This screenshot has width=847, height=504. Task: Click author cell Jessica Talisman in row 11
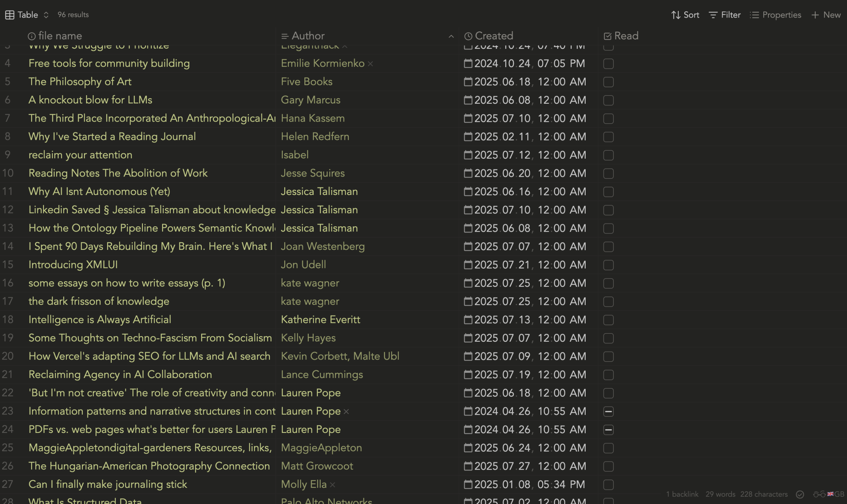tap(319, 192)
